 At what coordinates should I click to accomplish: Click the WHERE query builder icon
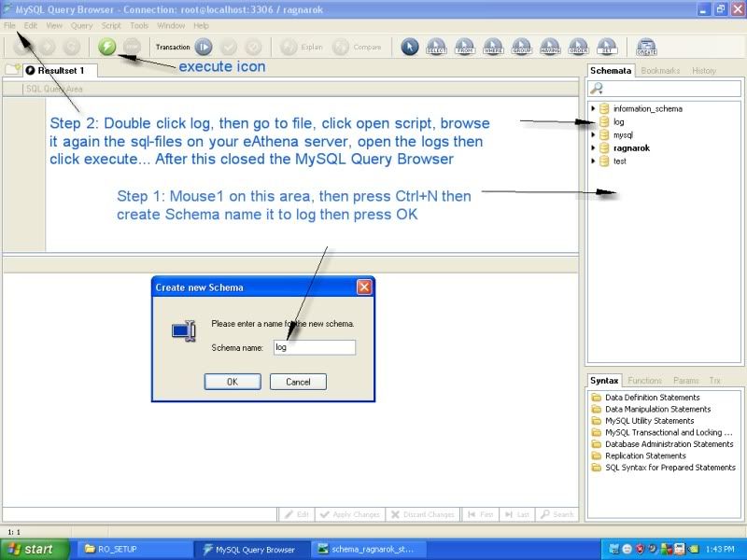tap(493, 47)
